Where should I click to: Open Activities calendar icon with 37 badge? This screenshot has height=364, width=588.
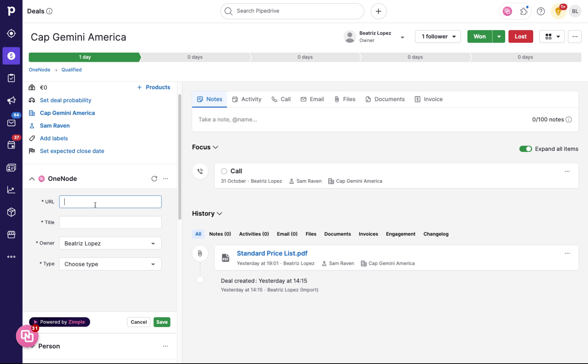(11, 145)
